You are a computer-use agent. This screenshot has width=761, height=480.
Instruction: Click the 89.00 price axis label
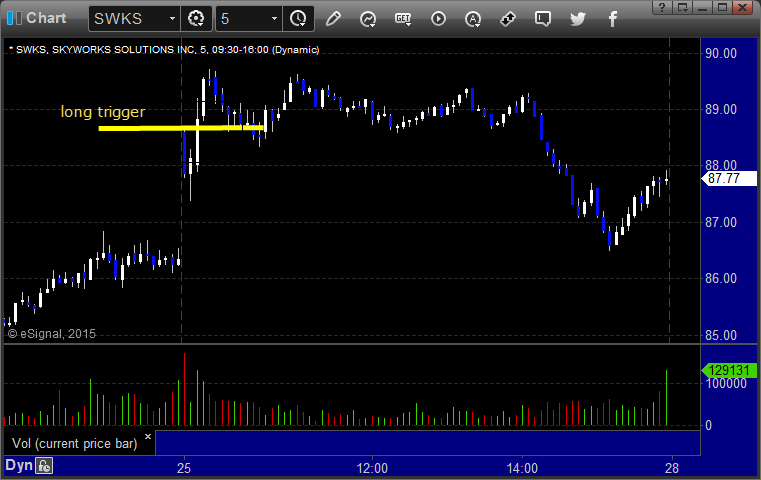click(721, 110)
